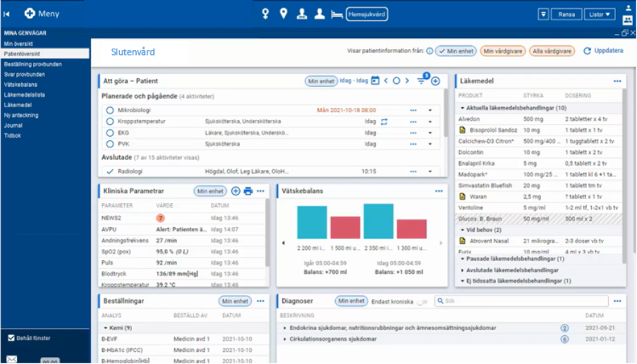Expand Avslutade läkemedelsbehandlingar group
637x364 pixels.
[462, 270]
